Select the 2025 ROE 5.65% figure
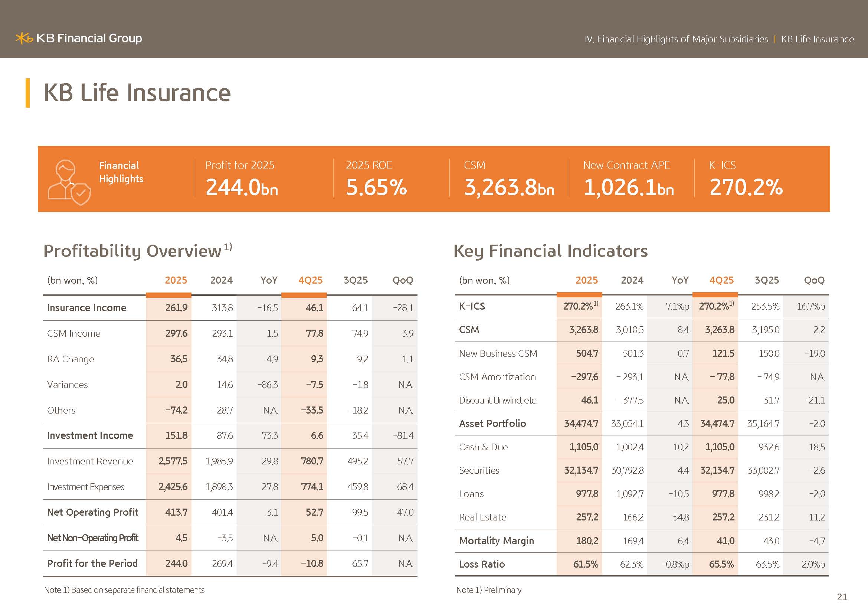Screen dimensions: 868x614 (376, 187)
